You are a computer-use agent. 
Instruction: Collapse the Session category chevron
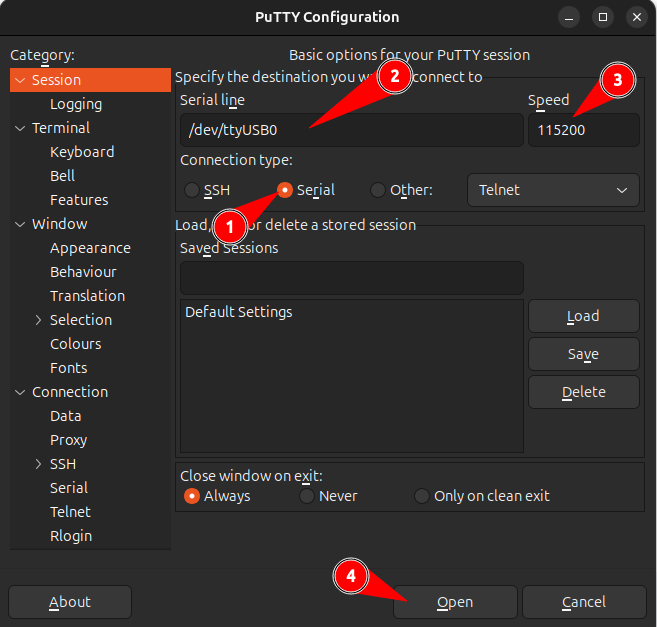[20, 80]
